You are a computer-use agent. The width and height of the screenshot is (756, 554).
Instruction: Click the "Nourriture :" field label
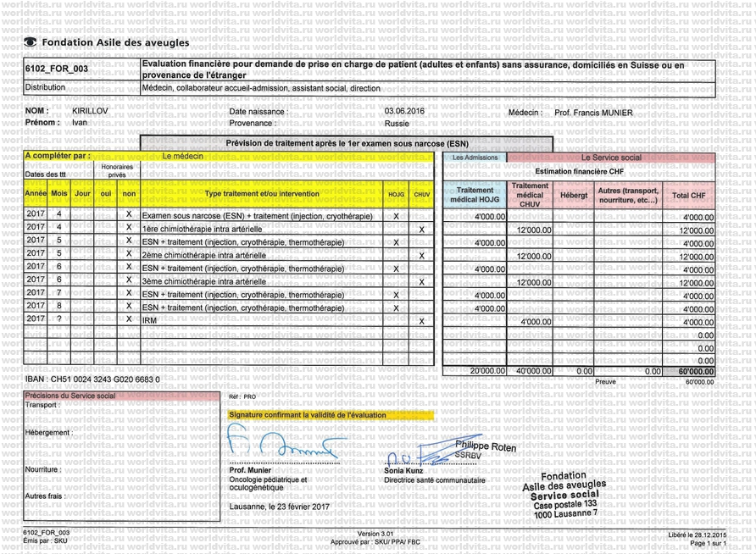(43, 469)
